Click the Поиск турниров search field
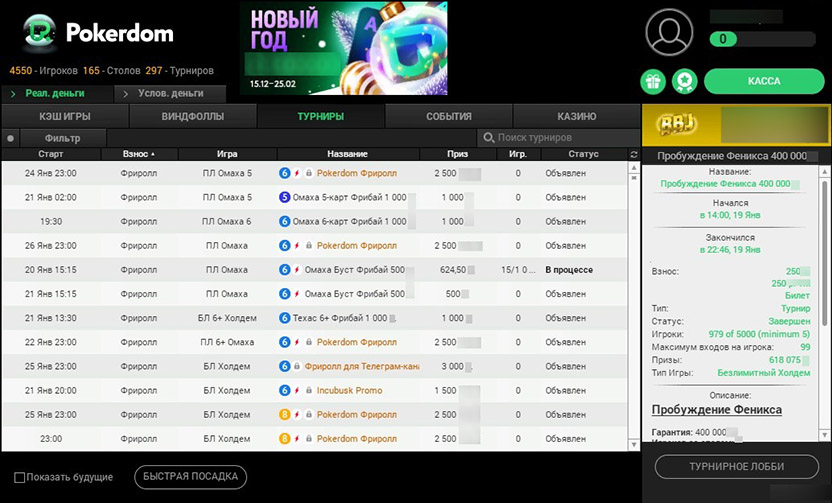The image size is (832, 503). coord(558,138)
